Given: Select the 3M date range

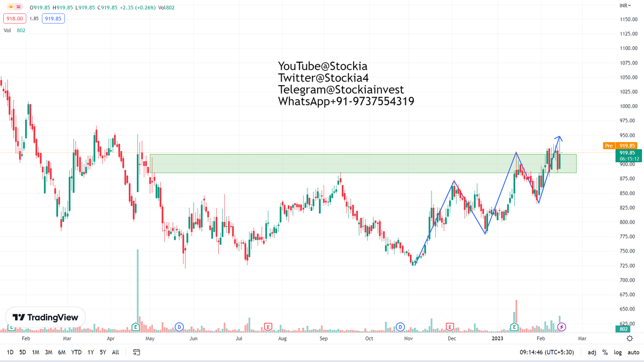Looking at the screenshot, I should [x=49, y=352].
